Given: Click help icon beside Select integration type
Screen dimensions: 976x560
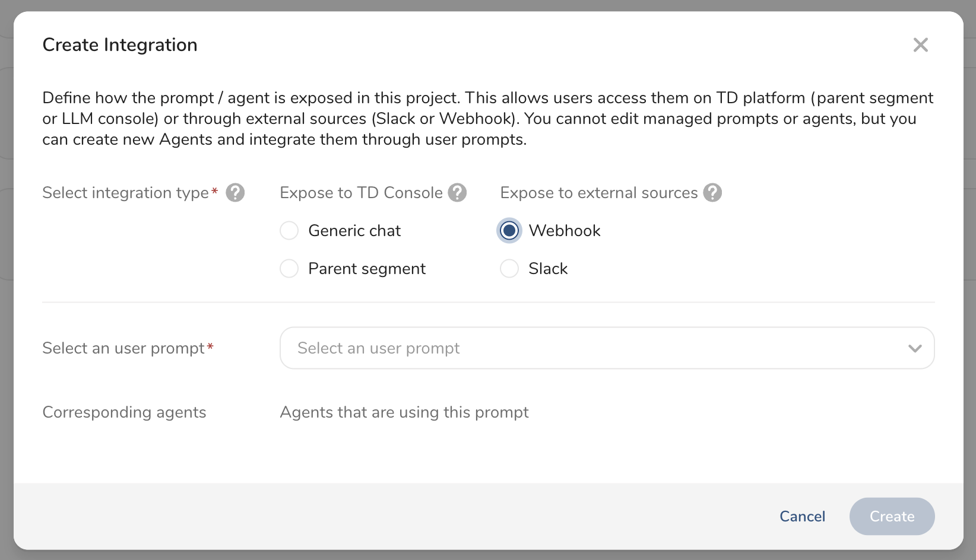Looking at the screenshot, I should tap(235, 193).
